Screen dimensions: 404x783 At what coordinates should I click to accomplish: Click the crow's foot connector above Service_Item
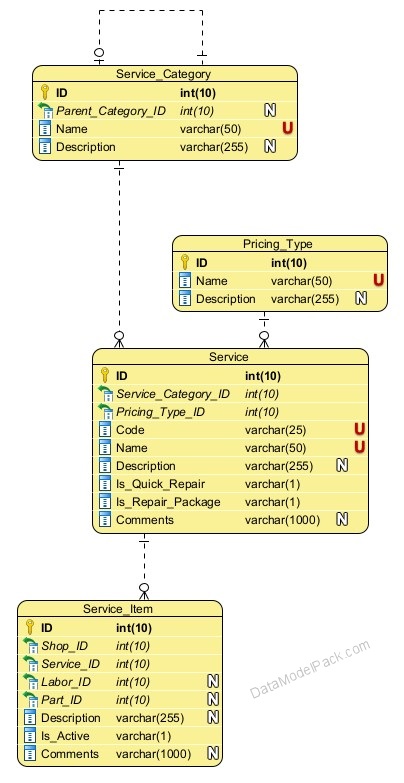click(144, 591)
